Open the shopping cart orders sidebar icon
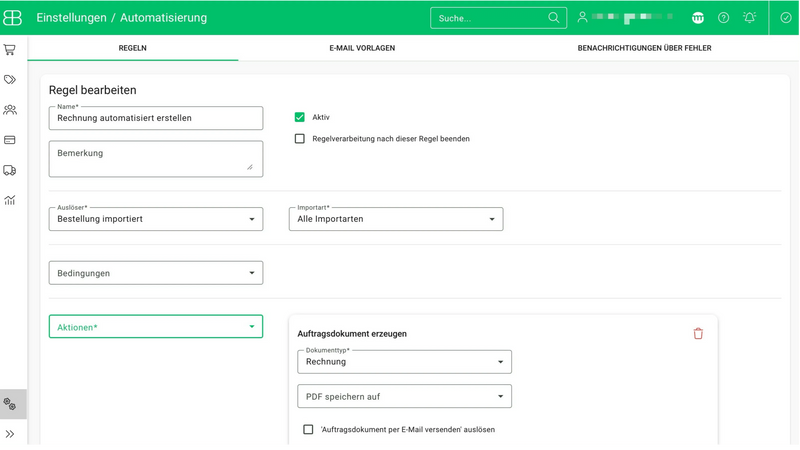 point(10,49)
